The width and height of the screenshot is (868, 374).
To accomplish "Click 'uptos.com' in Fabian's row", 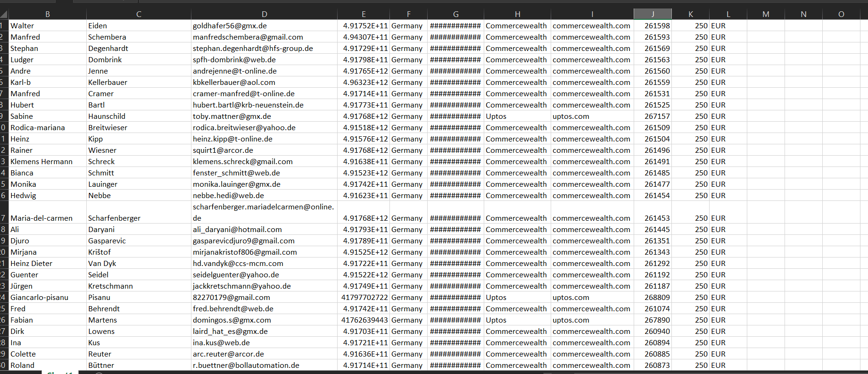I will pos(592,320).
